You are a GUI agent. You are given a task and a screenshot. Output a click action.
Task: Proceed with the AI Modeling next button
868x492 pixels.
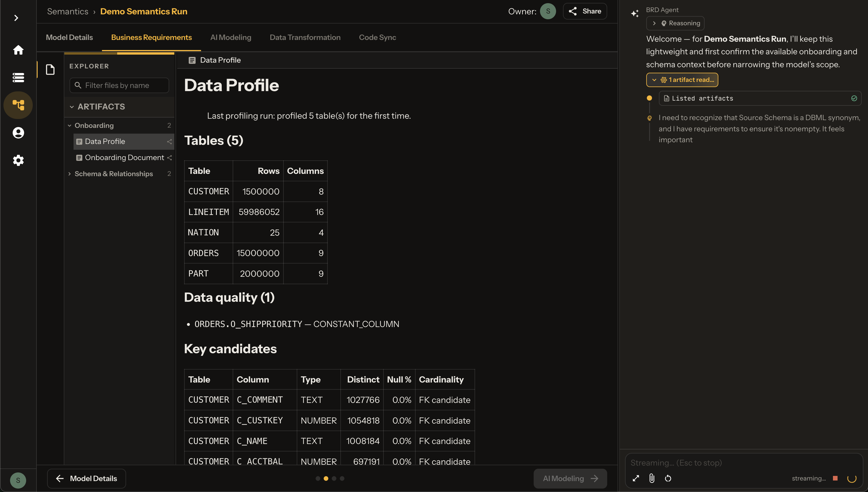[x=570, y=478]
